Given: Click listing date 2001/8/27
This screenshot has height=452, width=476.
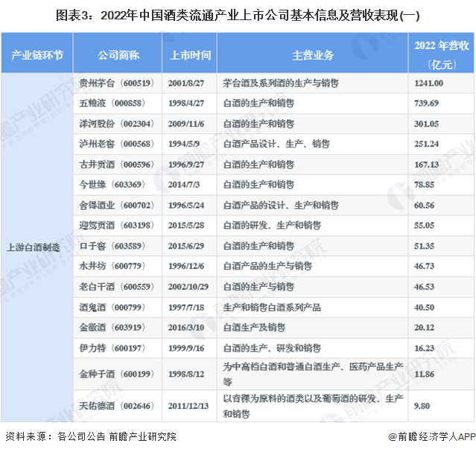Looking at the screenshot, I should pos(186,83).
